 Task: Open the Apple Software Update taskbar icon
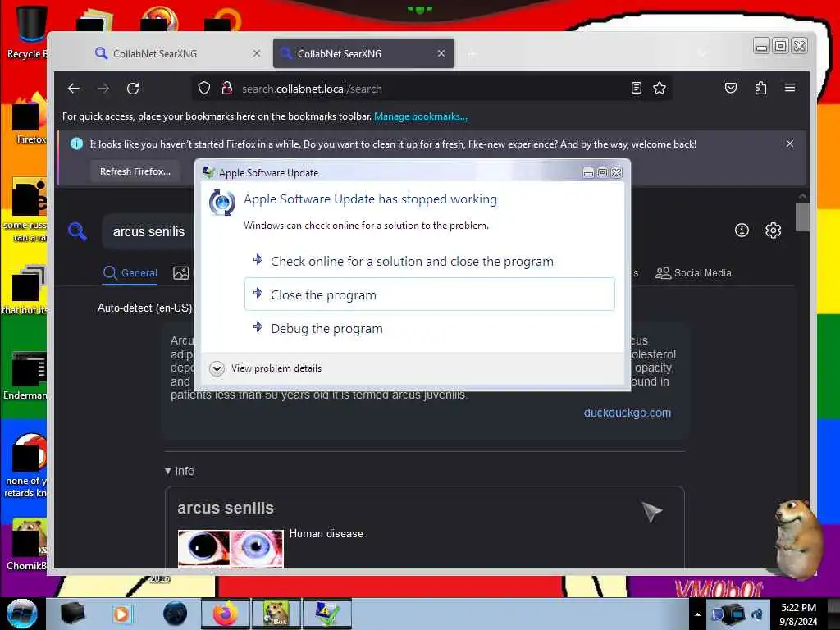tap(326, 614)
